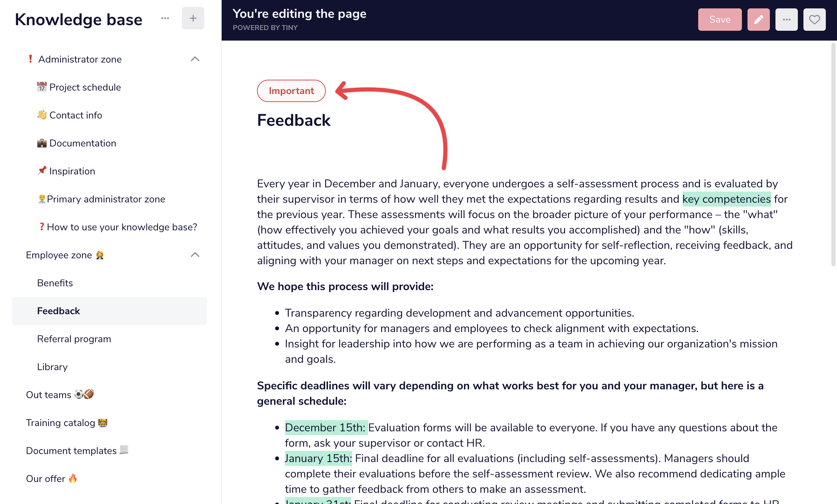Open the Referral program page
This screenshot has width=837, height=504.
74,339
